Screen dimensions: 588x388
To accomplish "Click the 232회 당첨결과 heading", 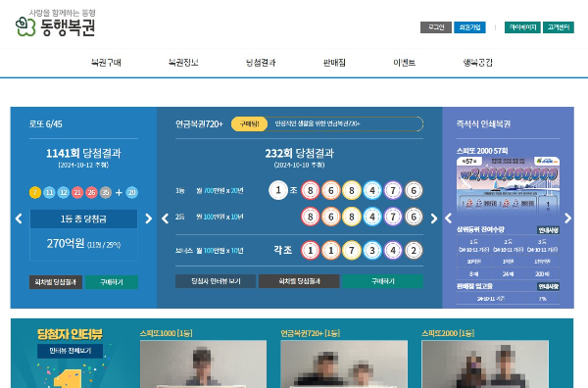I will [299, 153].
